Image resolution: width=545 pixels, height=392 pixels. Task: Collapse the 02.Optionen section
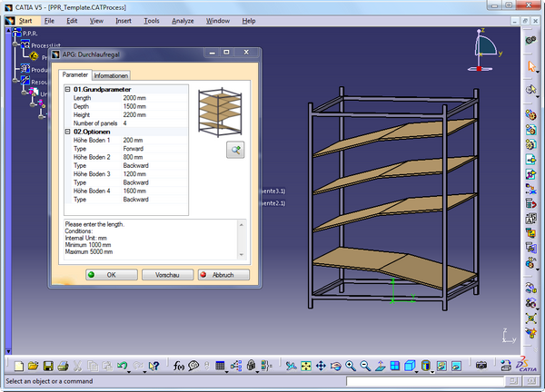click(x=67, y=132)
